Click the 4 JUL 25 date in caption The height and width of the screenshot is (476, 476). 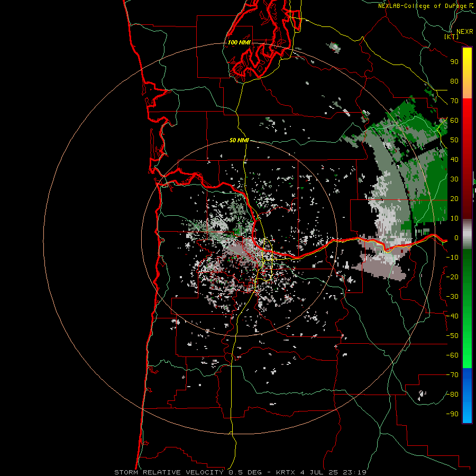tap(319, 472)
